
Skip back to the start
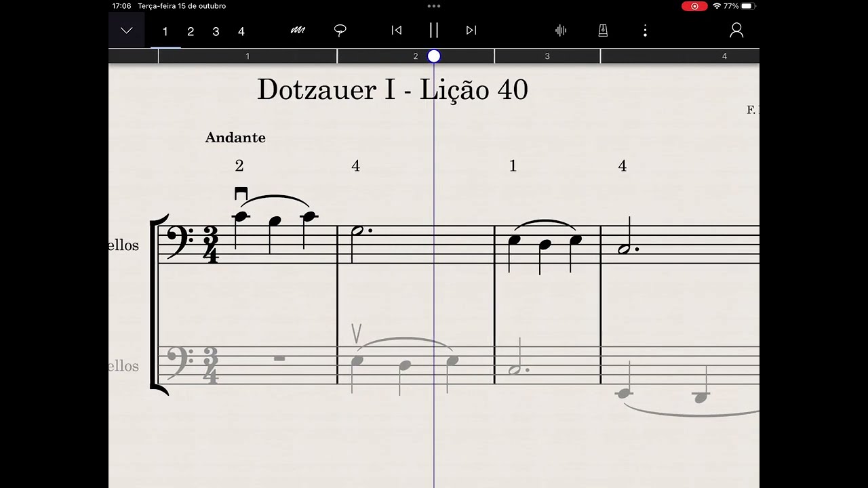[397, 30]
